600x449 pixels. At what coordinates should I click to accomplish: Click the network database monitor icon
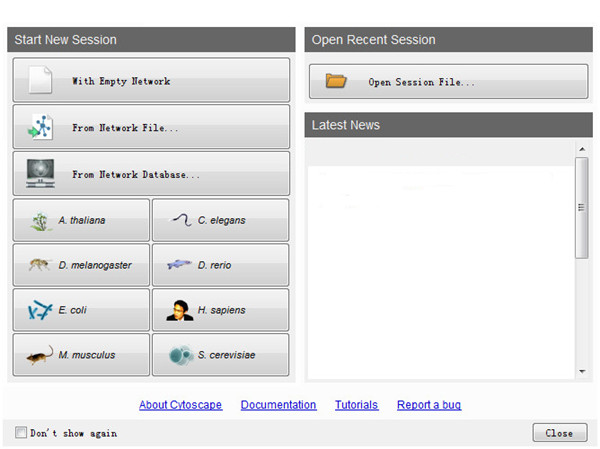coord(41,174)
